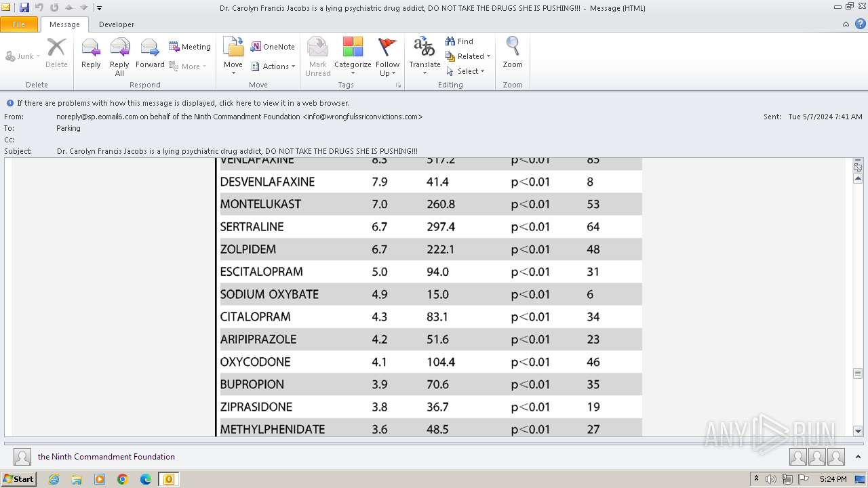Click the message scrollbar down arrow
Screen dimensions: 868x488
pyautogui.click(x=858, y=430)
